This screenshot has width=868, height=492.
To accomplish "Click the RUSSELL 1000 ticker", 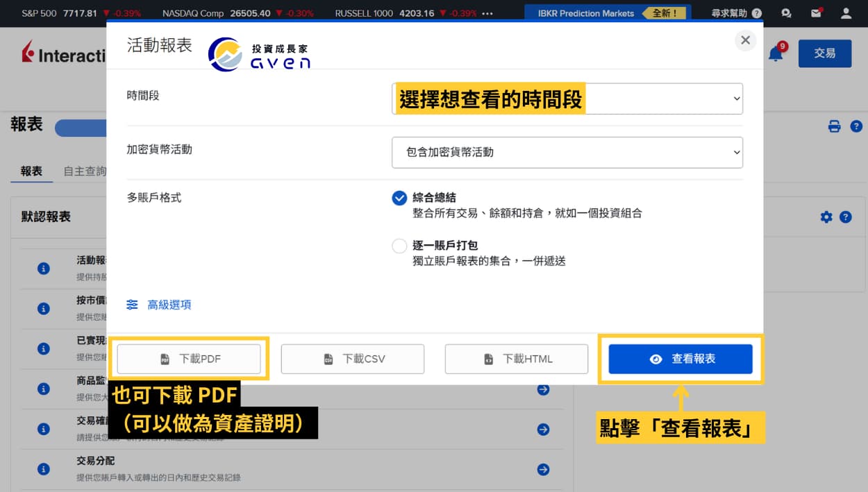I will click(x=406, y=13).
